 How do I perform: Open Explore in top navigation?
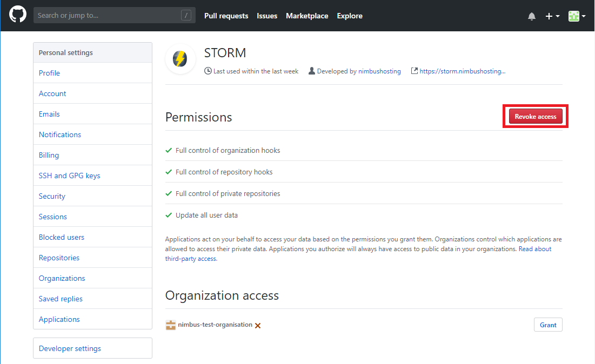350,16
